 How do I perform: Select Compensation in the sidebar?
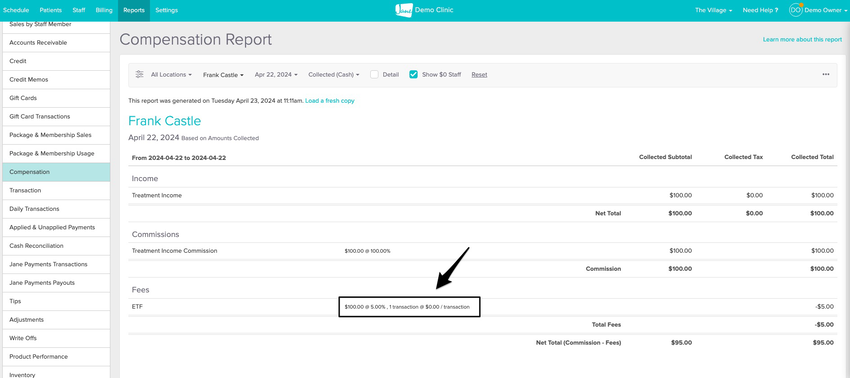coord(55,172)
